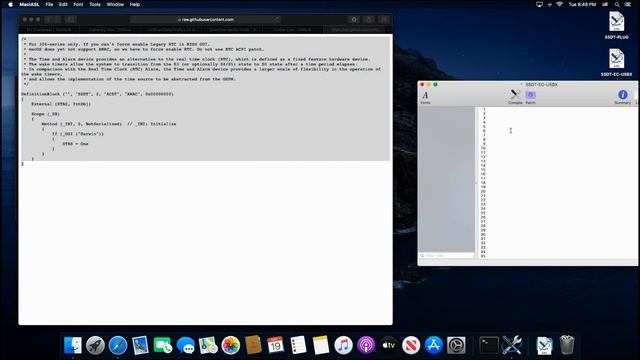640x360 pixels.
Task: Open the minimized document icon beside Trash
Action: [544, 345]
